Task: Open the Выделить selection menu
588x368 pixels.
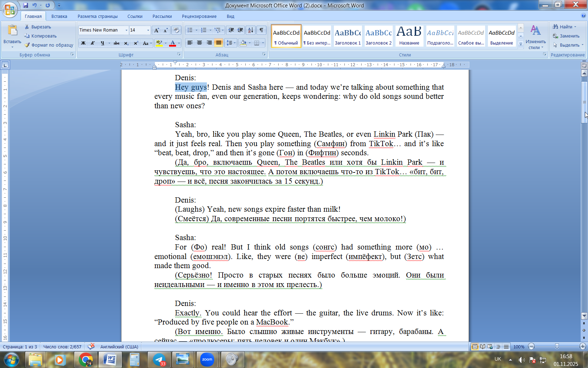Action: point(568,45)
